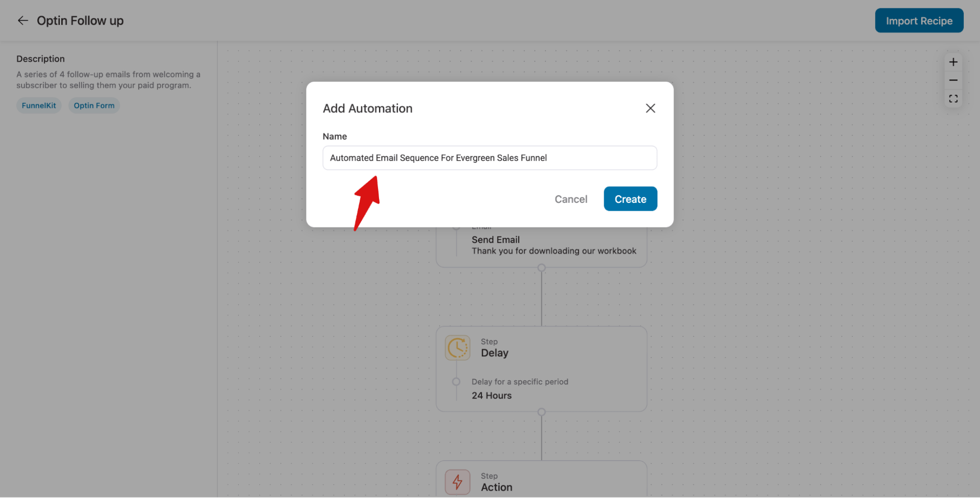
Task: Close the Add Automation dialog
Action: pyautogui.click(x=651, y=108)
